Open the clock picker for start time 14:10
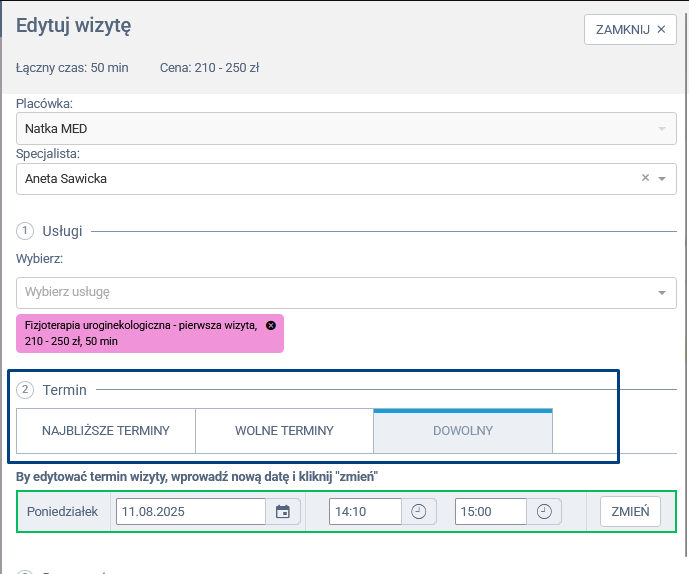Image resolution: width=689 pixels, height=574 pixels. click(x=419, y=512)
